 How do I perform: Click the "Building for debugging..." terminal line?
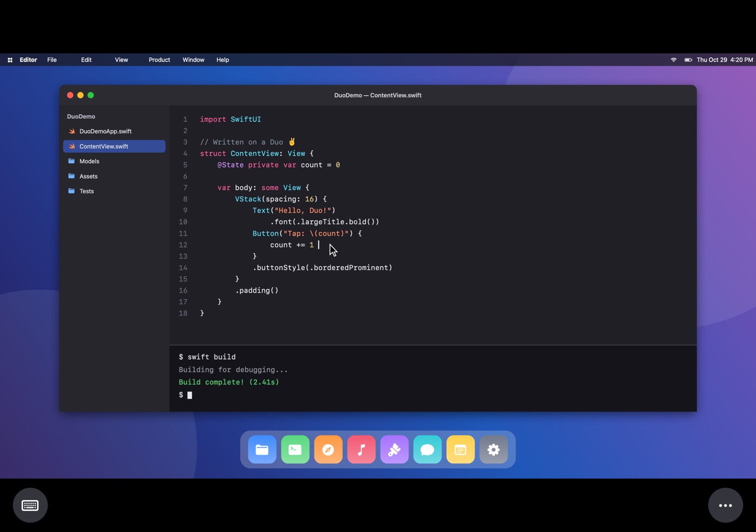point(233,370)
